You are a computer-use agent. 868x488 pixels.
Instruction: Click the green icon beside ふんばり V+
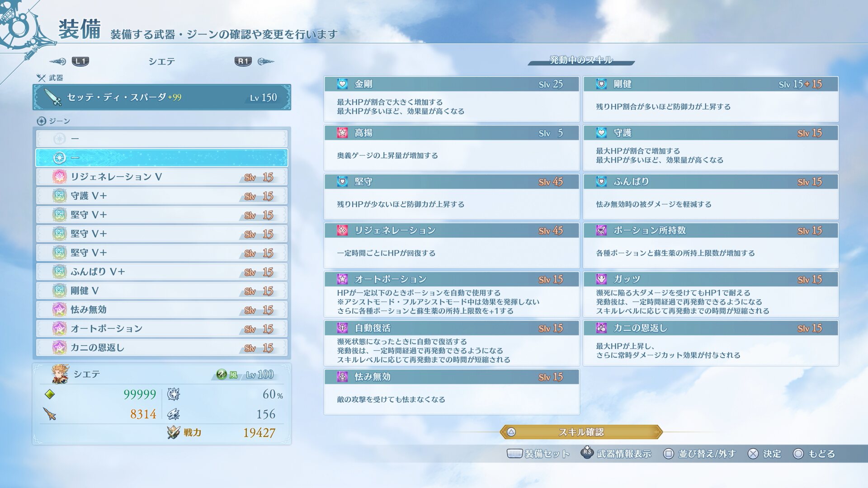pyautogui.click(x=59, y=272)
